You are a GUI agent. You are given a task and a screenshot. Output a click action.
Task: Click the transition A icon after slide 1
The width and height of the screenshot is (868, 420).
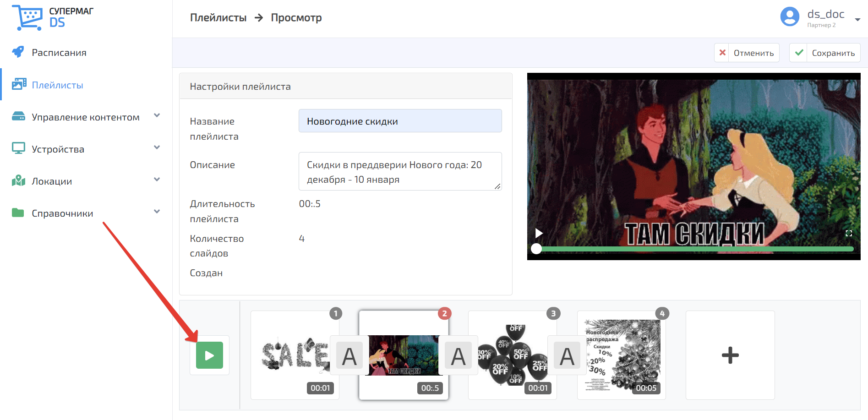pos(349,355)
